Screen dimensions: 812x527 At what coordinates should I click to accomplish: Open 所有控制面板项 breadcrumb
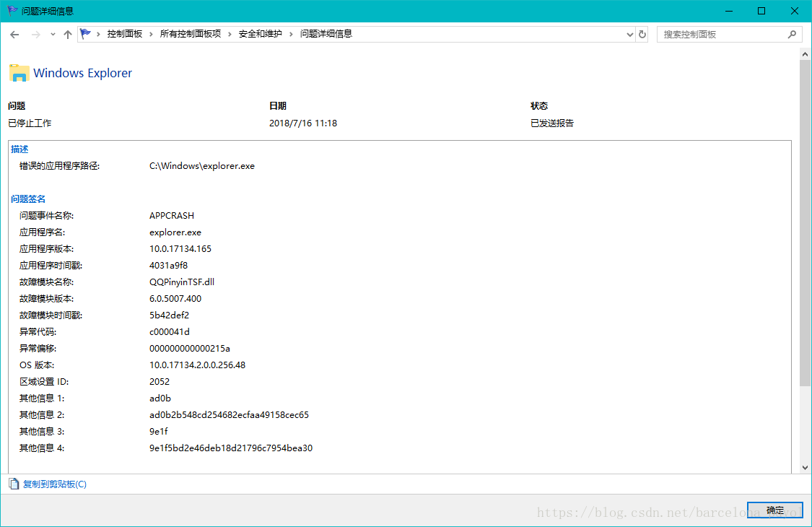[x=190, y=34]
